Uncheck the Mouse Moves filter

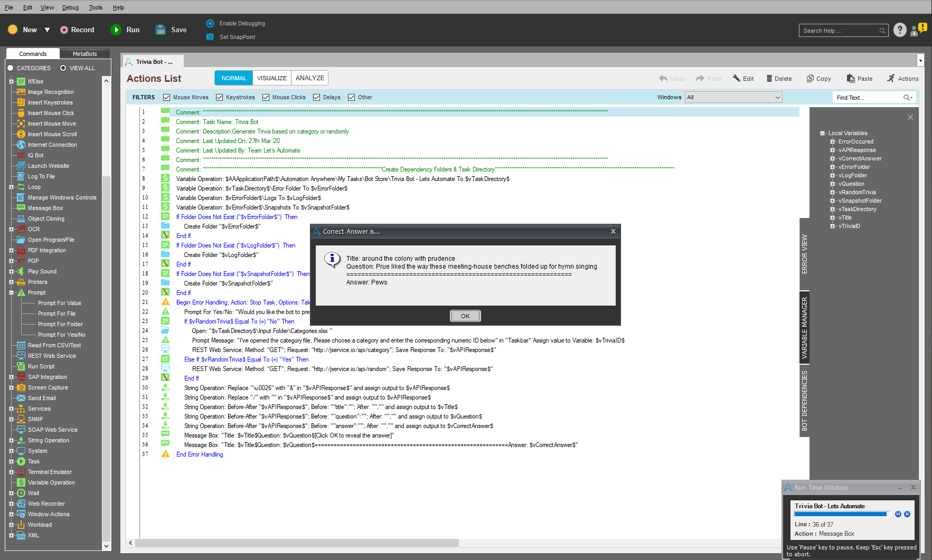(x=166, y=98)
